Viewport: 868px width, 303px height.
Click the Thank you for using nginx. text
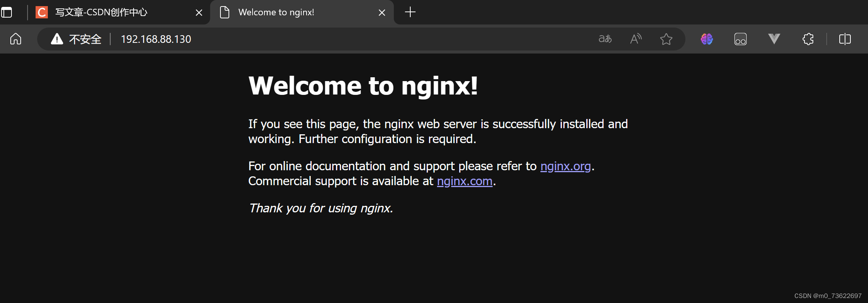321,208
